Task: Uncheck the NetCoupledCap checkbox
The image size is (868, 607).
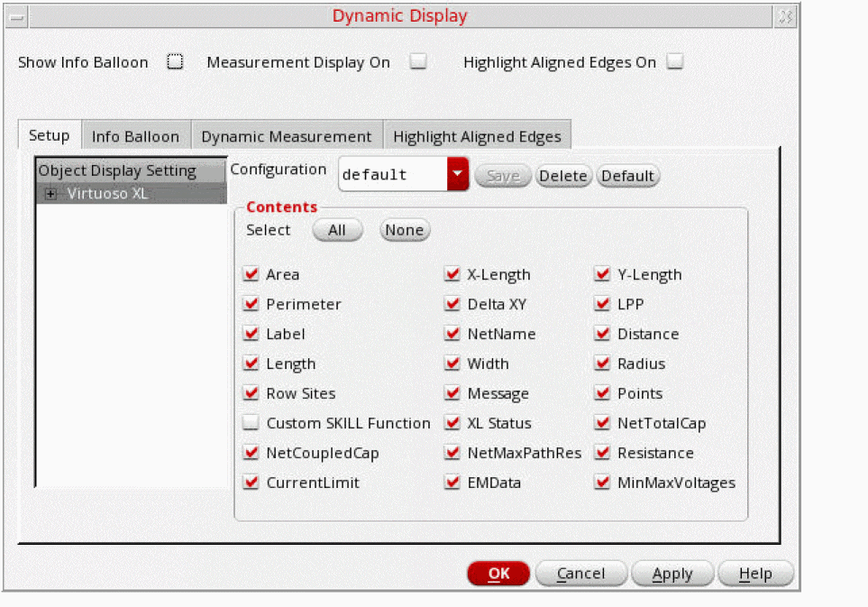Action: (x=251, y=453)
